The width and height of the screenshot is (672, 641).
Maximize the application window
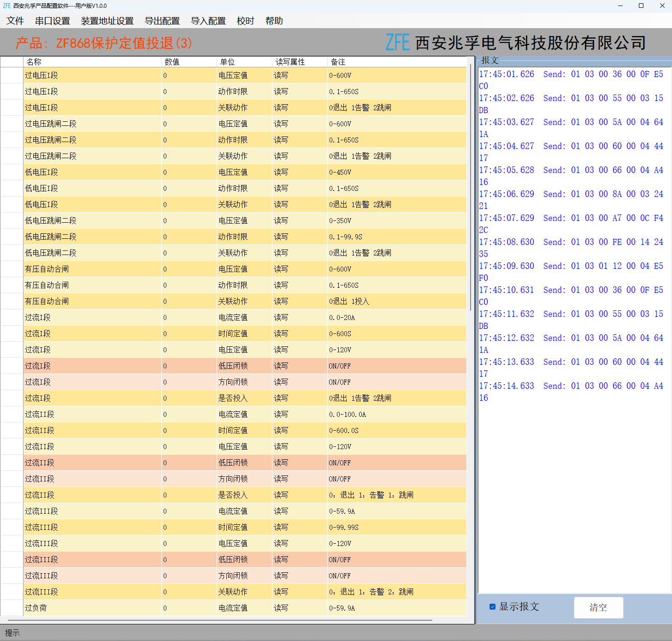pyautogui.click(x=641, y=6)
